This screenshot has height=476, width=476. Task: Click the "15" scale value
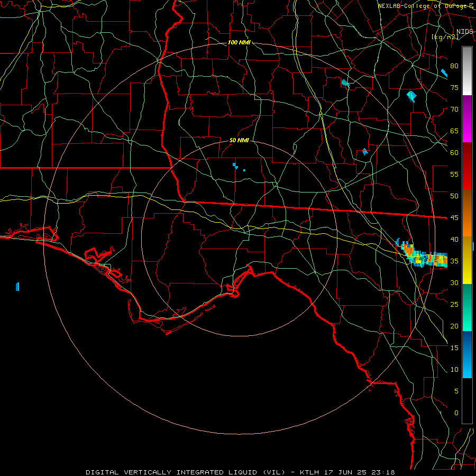(454, 348)
